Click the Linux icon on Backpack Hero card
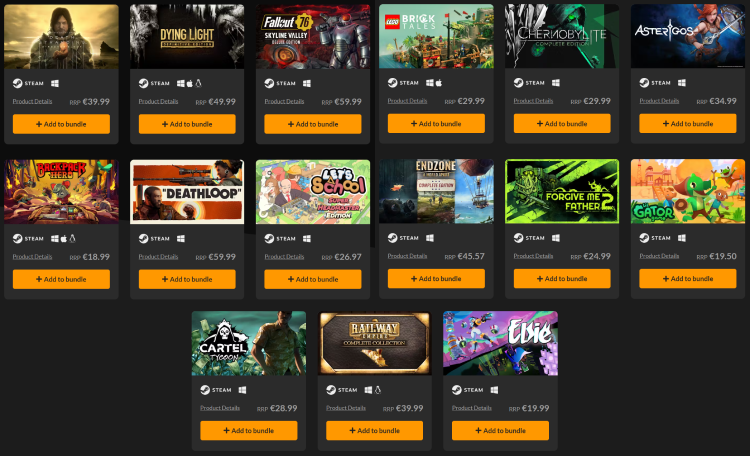The image size is (750, 456). (72, 238)
